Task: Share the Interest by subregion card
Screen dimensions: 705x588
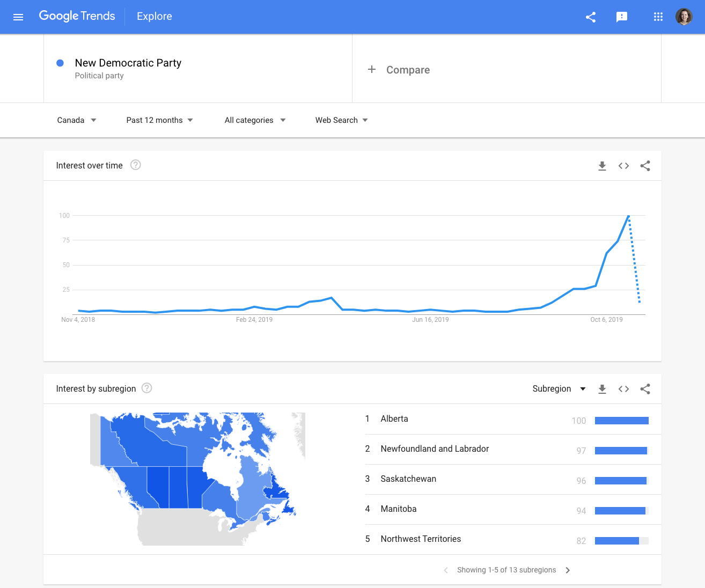Action: (645, 389)
